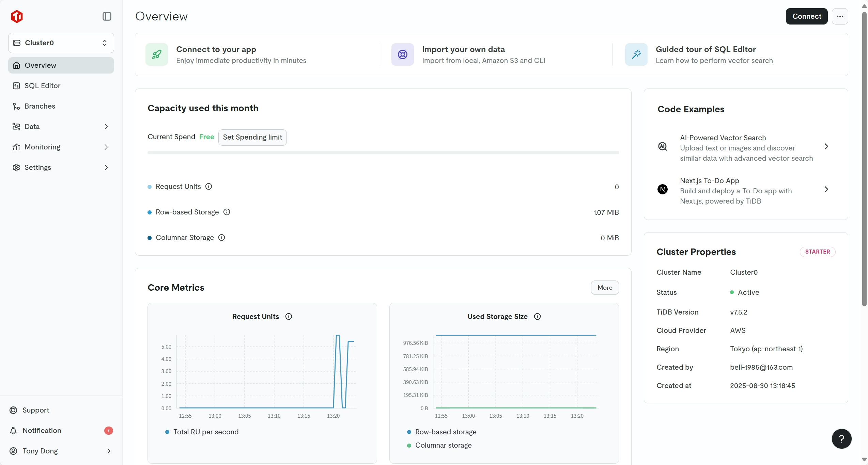Select the 1.07 MiB storage value

click(x=606, y=212)
